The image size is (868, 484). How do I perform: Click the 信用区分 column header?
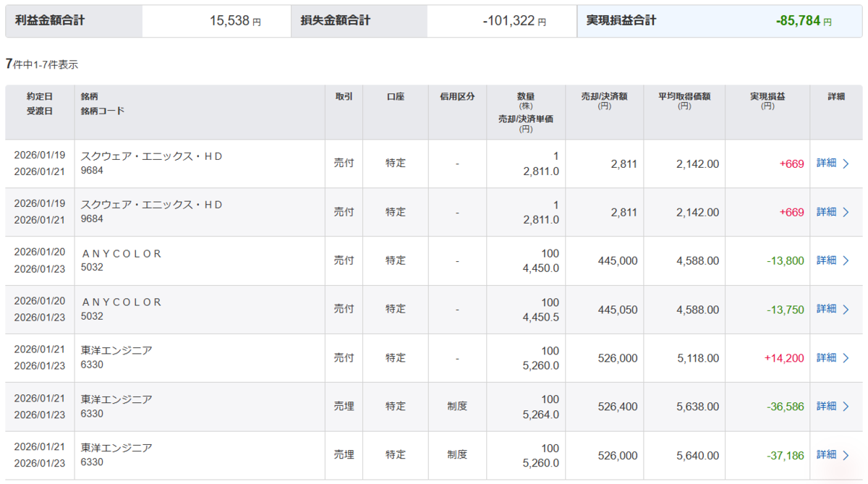point(457,96)
